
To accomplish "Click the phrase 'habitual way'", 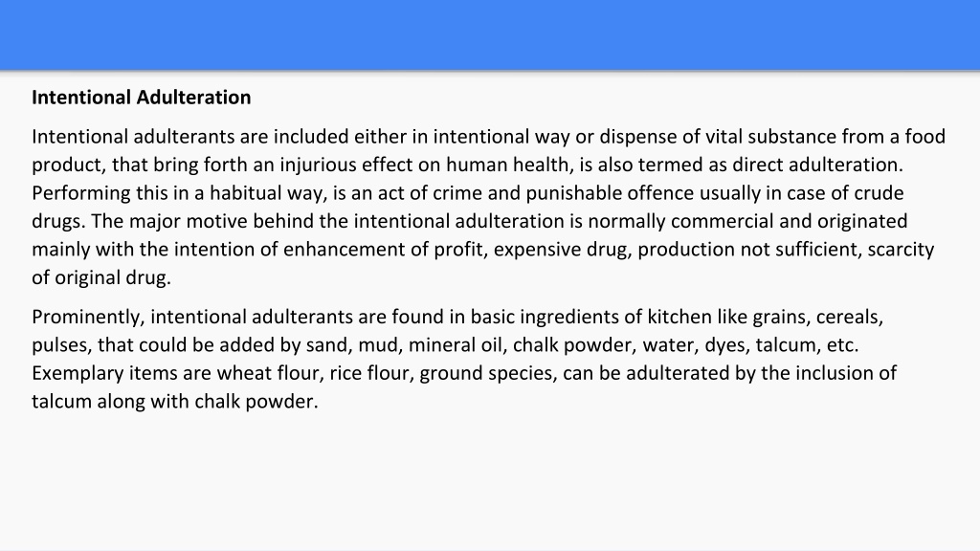I will 267,193.
